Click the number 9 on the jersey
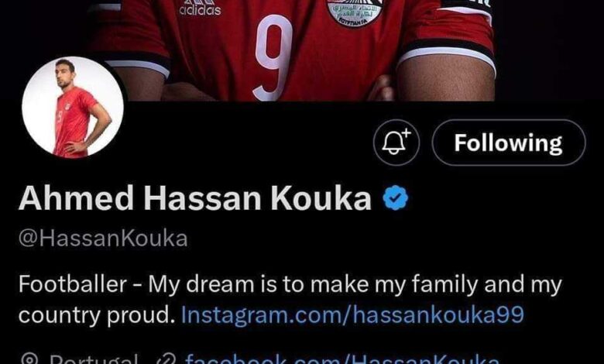 (x=273, y=57)
